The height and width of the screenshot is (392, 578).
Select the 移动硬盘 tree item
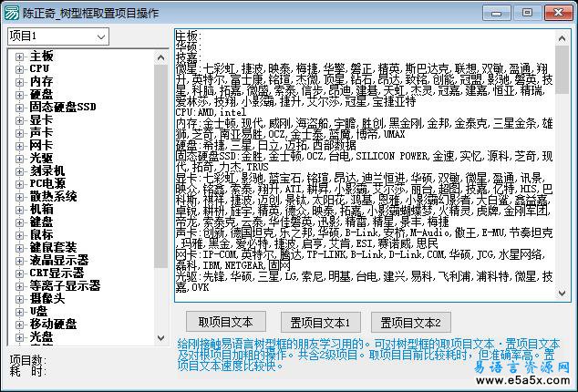coord(53,325)
